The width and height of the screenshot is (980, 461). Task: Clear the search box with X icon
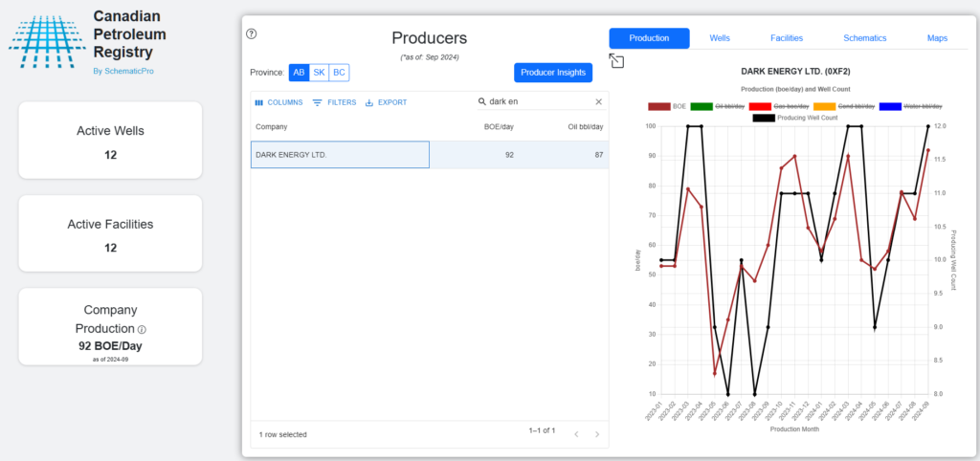(x=599, y=102)
